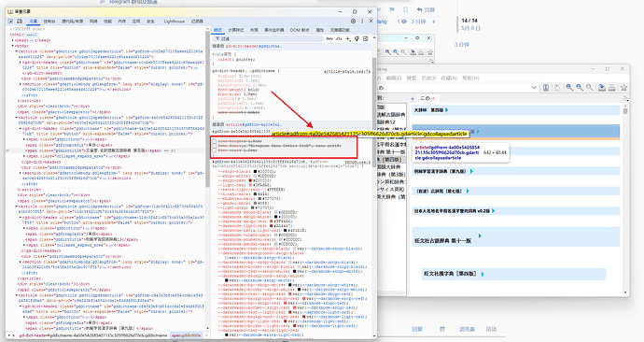Viewport: 644px width, 342px height.
Task: Expand 旺文社古語辞典 第十一版 article
Action: (x=480, y=235)
